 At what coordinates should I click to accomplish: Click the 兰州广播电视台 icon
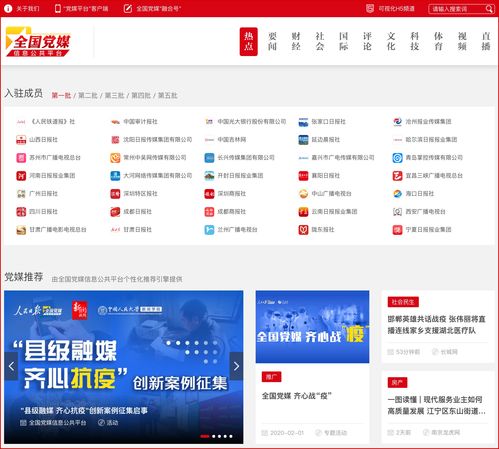(x=209, y=230)
